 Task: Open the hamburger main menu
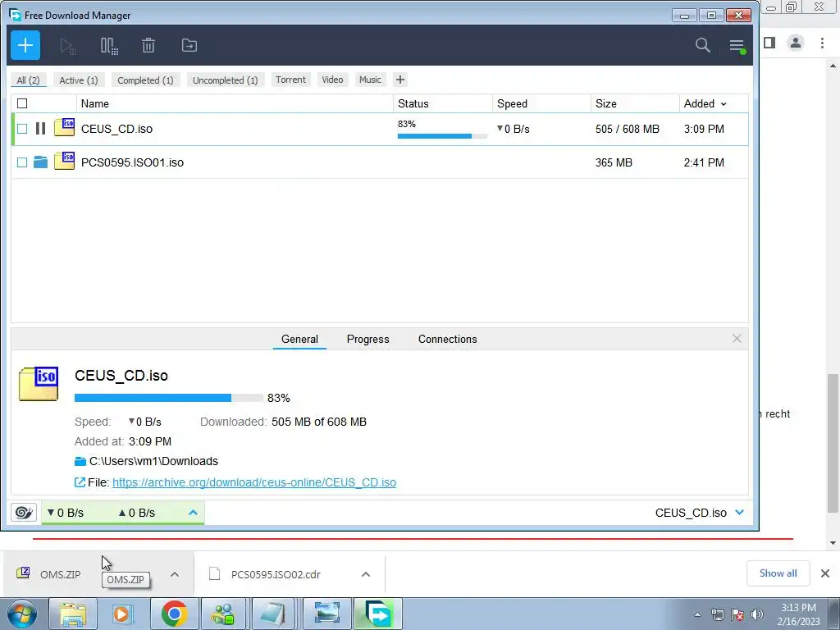click(737, 46)
